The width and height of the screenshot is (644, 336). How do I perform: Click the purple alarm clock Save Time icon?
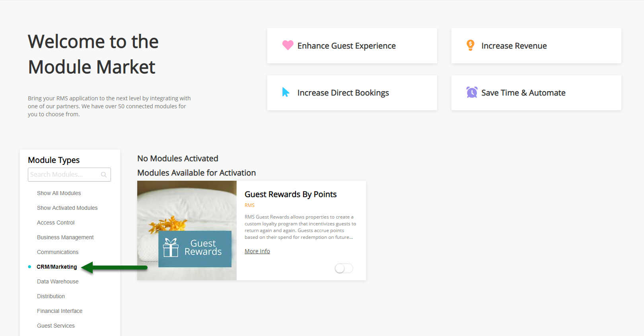471,92
